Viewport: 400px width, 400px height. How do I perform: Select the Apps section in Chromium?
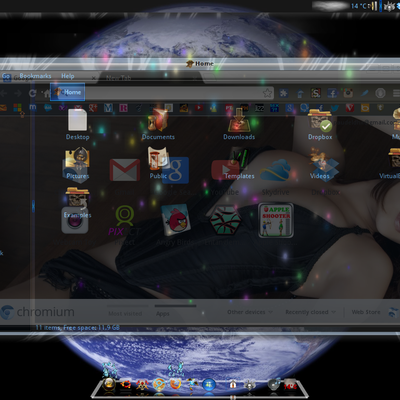coord(163,314)
